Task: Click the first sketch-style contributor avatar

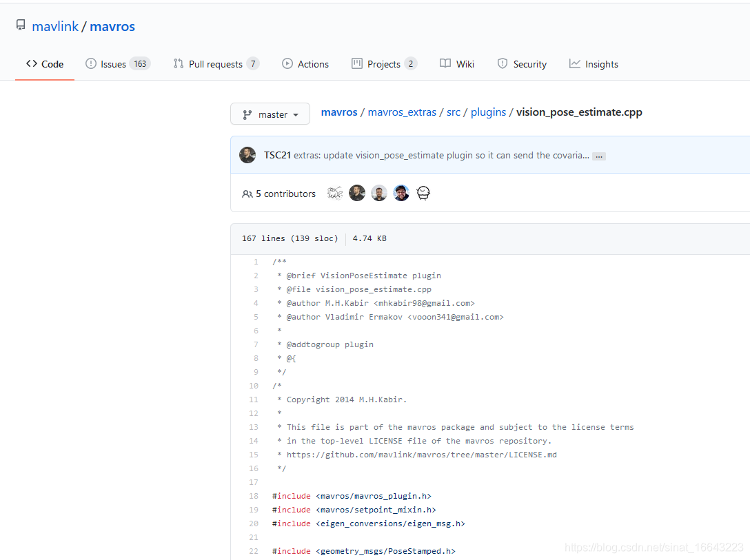Action: click(335, 193)
